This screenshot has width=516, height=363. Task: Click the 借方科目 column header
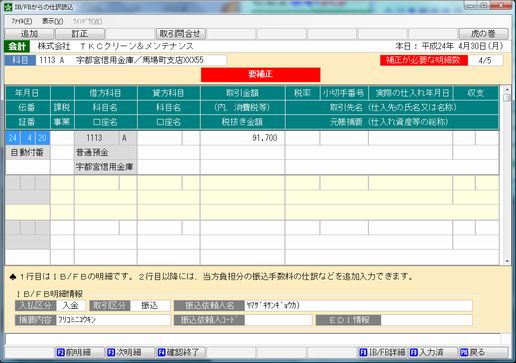[106, 93]
